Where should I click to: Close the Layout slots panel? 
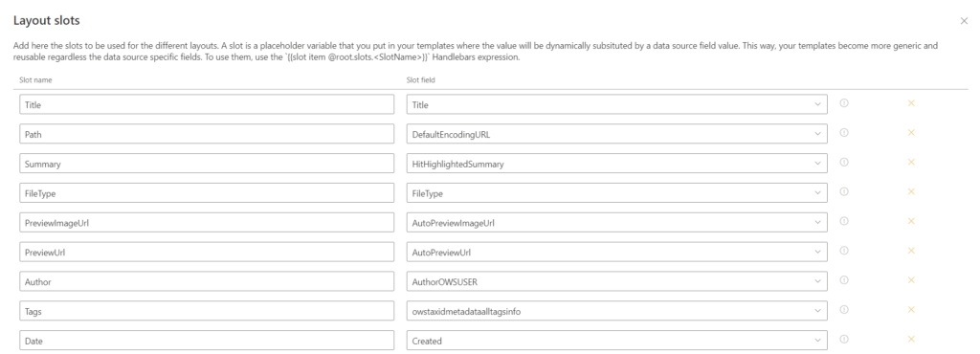964,21
